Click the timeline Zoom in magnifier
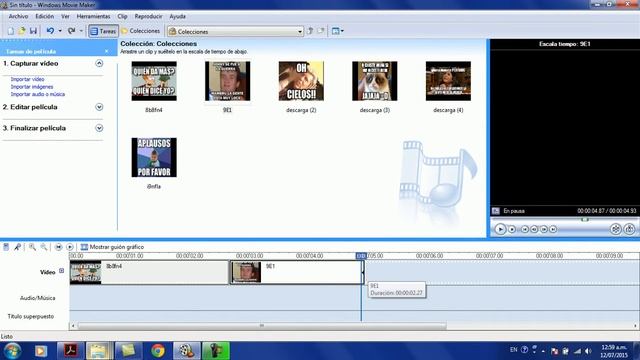The height and width of the screenshot is (360, 640). (32, 247)
